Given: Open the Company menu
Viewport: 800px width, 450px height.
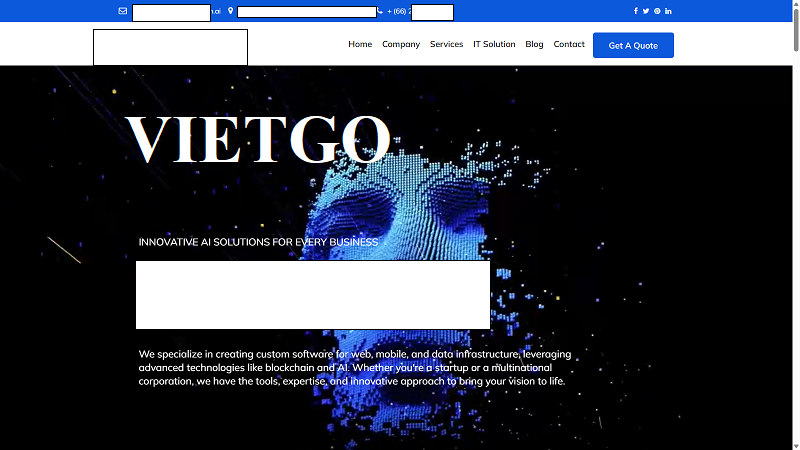Looking at the screenshot, I should (x=401, y=44).
